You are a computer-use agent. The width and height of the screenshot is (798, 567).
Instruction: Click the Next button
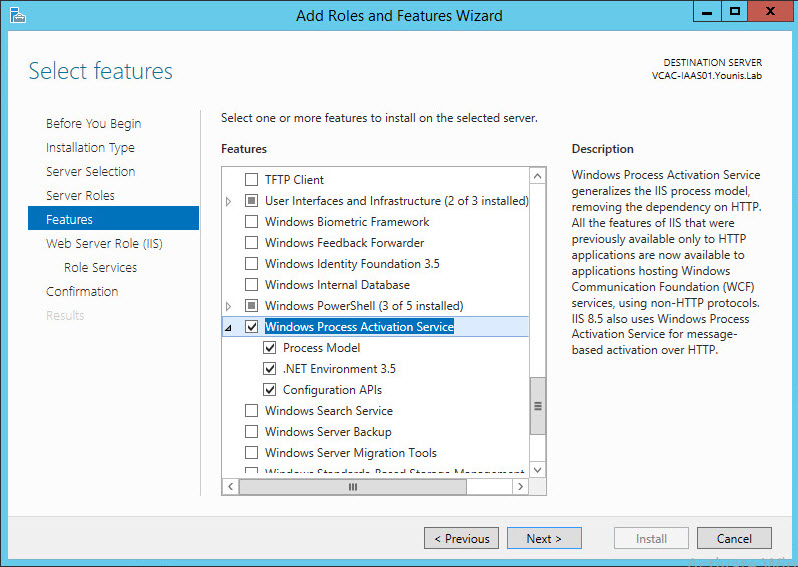543,538
